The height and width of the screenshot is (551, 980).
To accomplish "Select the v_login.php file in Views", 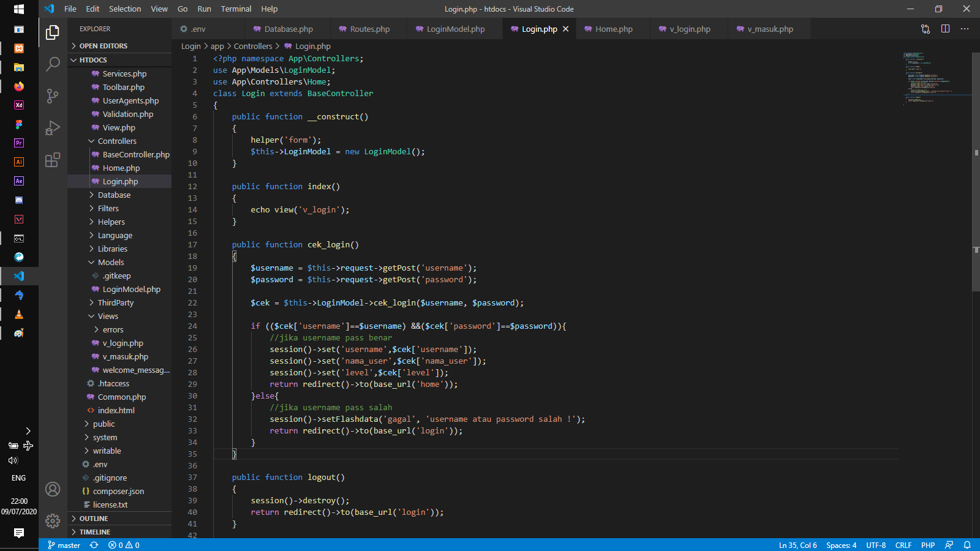I will (x=123, y=343).
